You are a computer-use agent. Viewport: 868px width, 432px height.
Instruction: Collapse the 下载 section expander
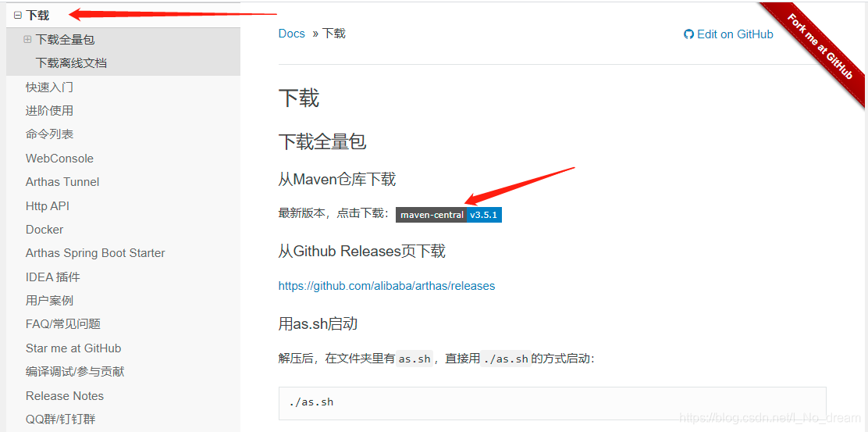click(x=18, y=16)
